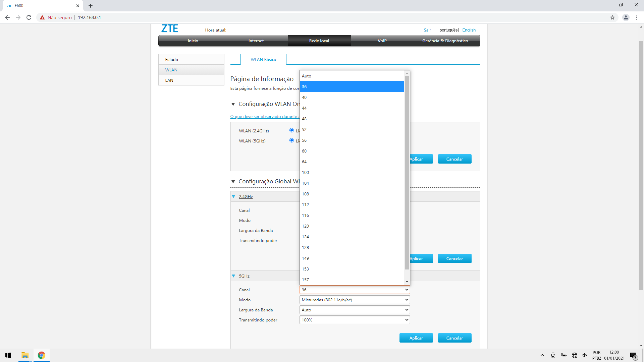This screenshot has width=644, height=362.
Task: Click the 'Aplicar' button
Action: click(416, 338)
